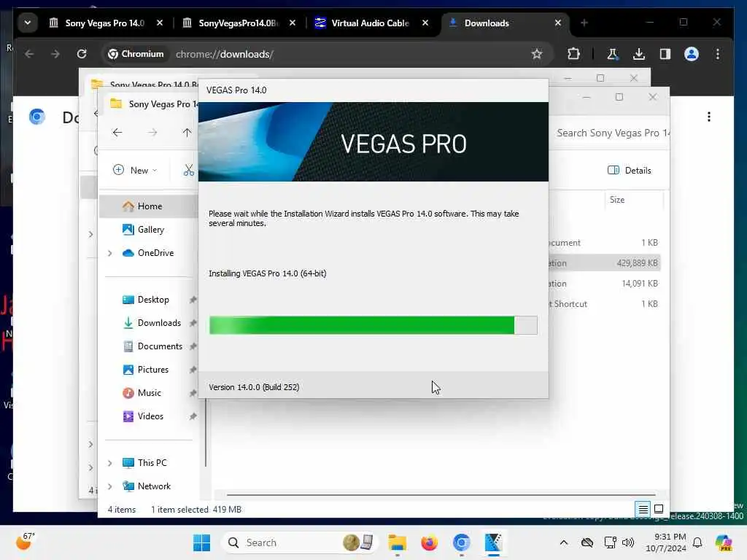Go back in Chromium browser
The width and height of the screenshot is (747, 560).
tap(29, 54)
